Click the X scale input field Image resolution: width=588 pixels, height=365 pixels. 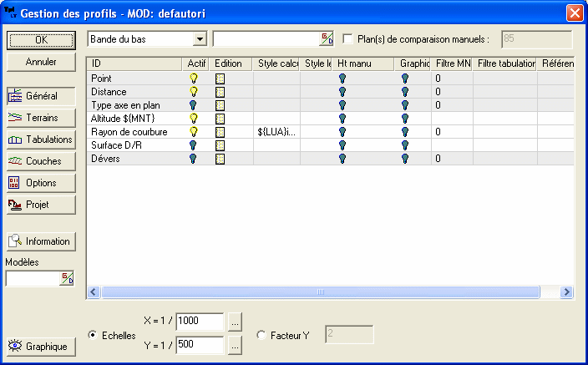tap(199, 321)
